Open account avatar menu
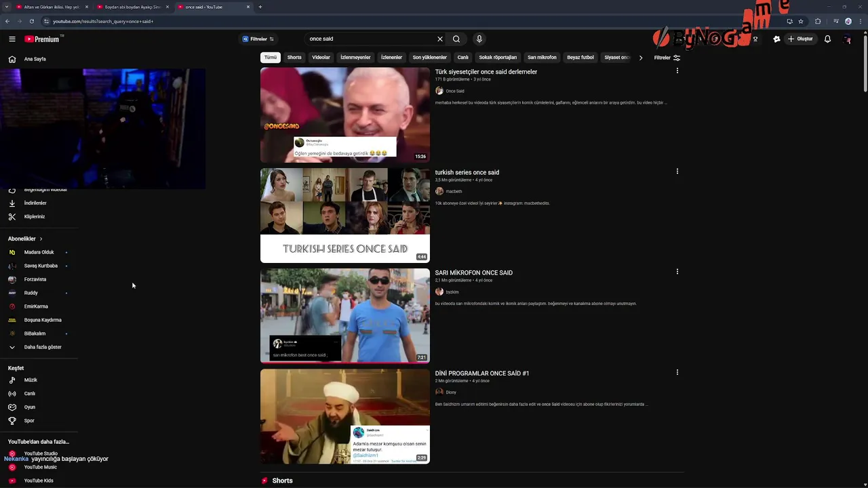The width and height of the screenshot is (868, 488). pos(847,39)
